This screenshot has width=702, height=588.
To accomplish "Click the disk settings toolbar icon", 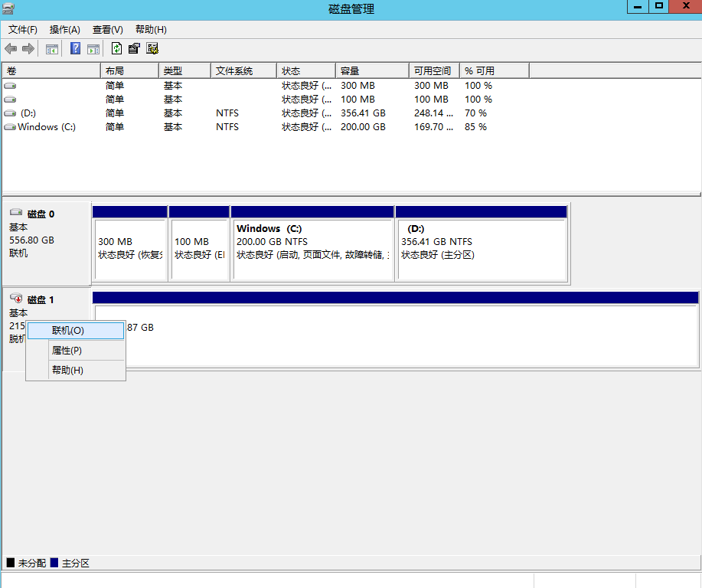I will 152,49.
